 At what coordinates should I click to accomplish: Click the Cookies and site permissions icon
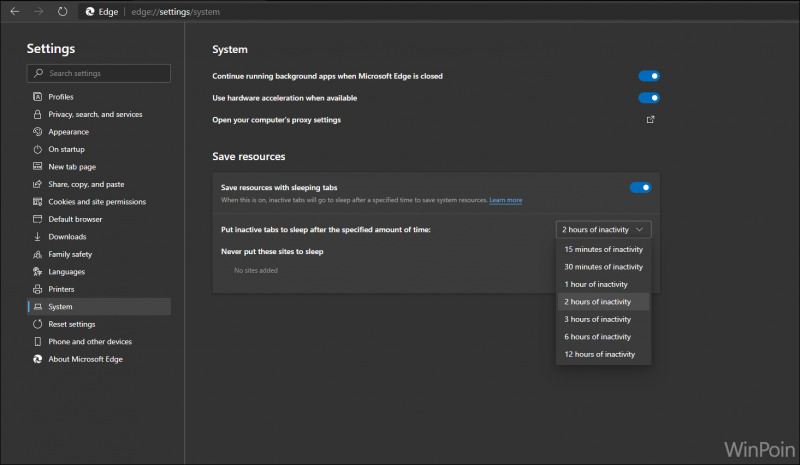pos(37,202)
